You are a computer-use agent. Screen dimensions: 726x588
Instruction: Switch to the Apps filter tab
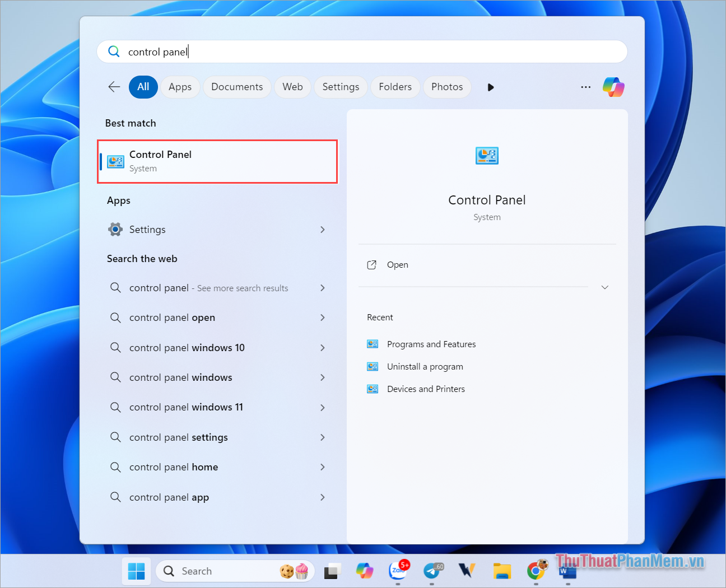pyautogui.click(x=180, y=87)
